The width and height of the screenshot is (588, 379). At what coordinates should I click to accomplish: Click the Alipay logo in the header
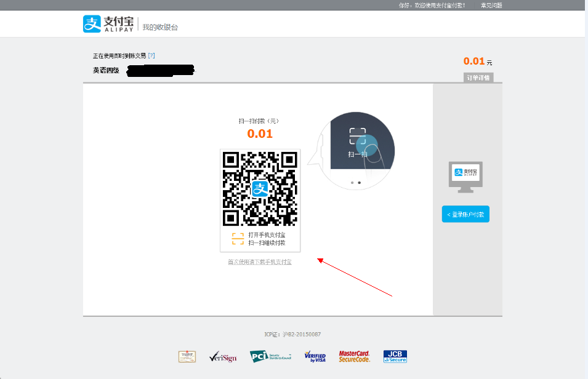[x=108, y=24]
